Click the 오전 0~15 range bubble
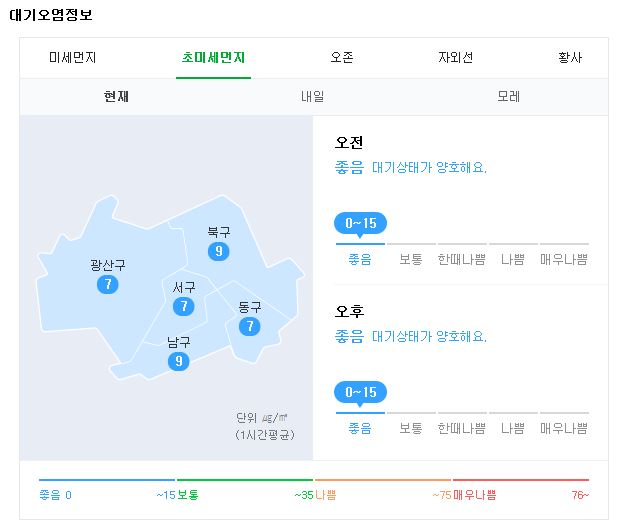This screenshot has width=625, height=524. click(x=360, y=224)
